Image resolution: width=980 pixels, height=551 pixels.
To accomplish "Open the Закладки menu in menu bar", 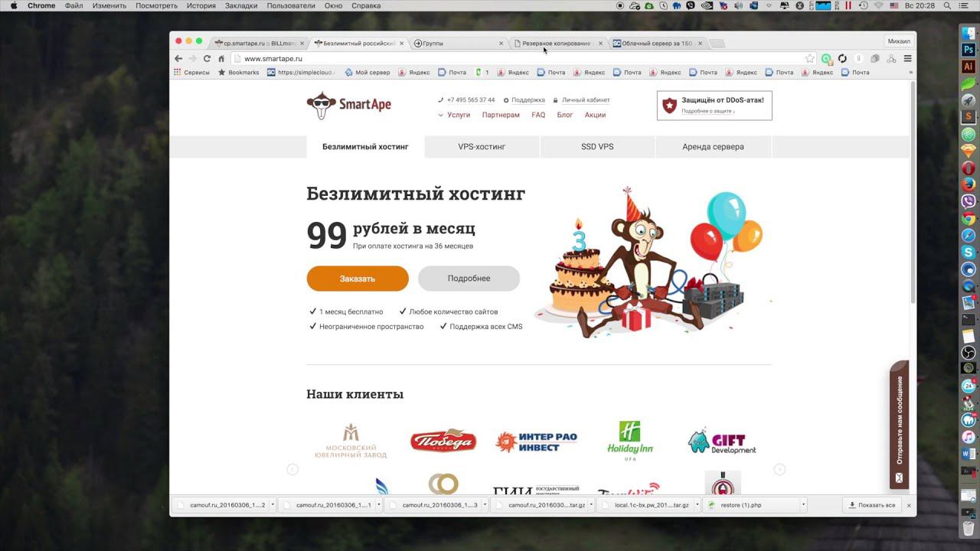I will [x=241, y=5].
